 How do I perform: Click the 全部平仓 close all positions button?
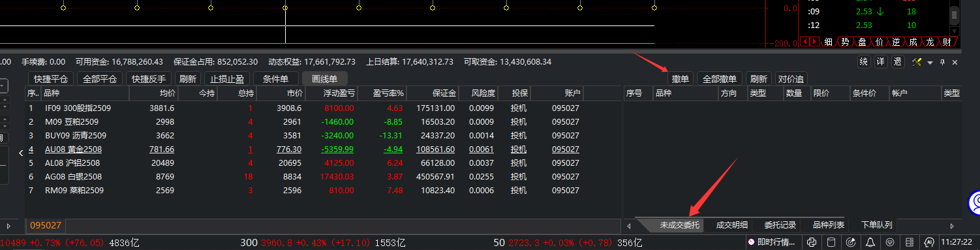(x=100, y=78)
